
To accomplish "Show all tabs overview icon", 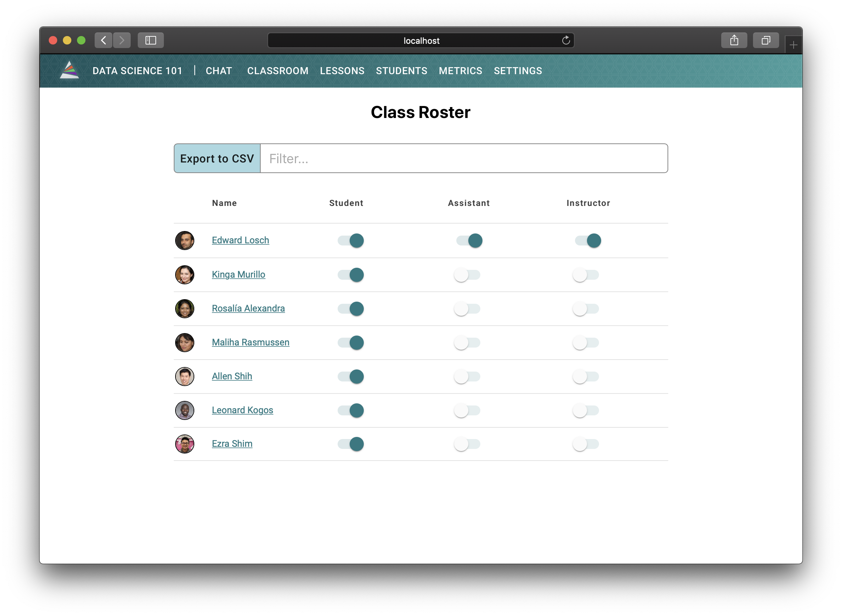I will [766, 40].
